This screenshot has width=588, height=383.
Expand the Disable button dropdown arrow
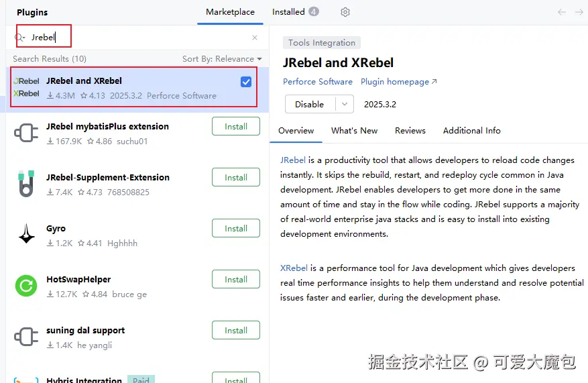click(345, 104)
